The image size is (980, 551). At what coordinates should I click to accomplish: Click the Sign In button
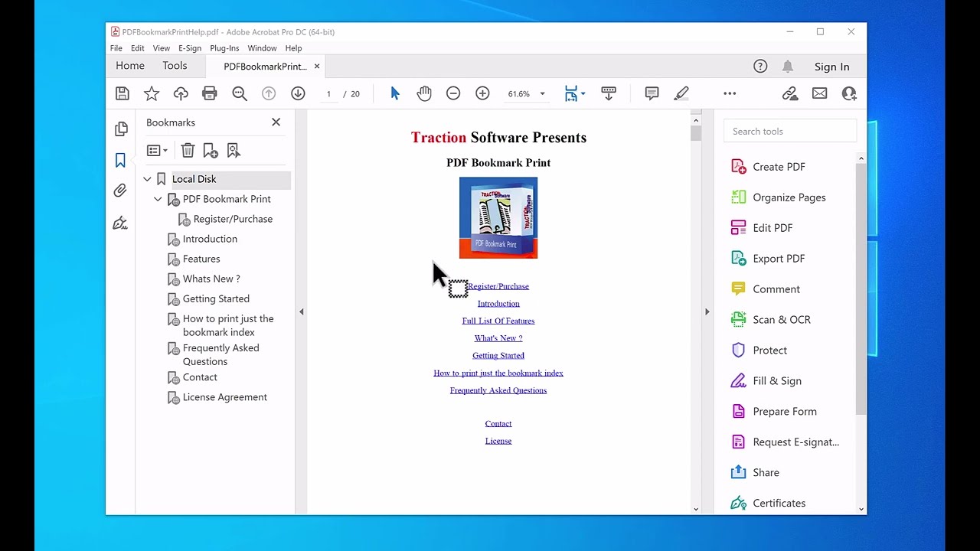click(x=832, y=67)
